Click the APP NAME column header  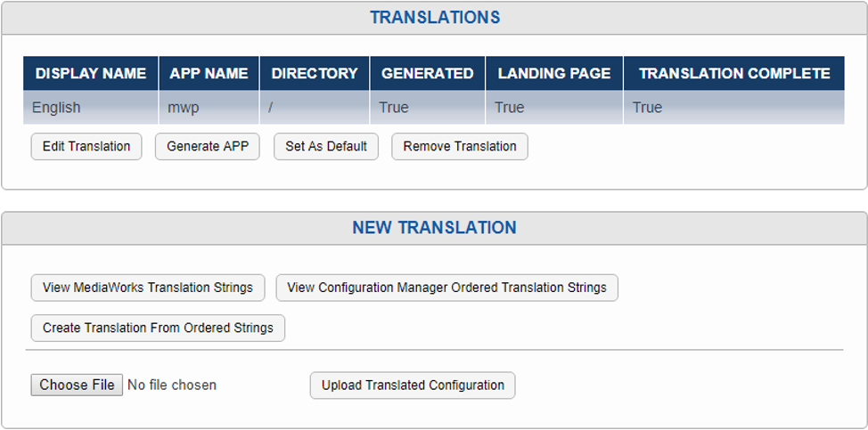point(209,74)
